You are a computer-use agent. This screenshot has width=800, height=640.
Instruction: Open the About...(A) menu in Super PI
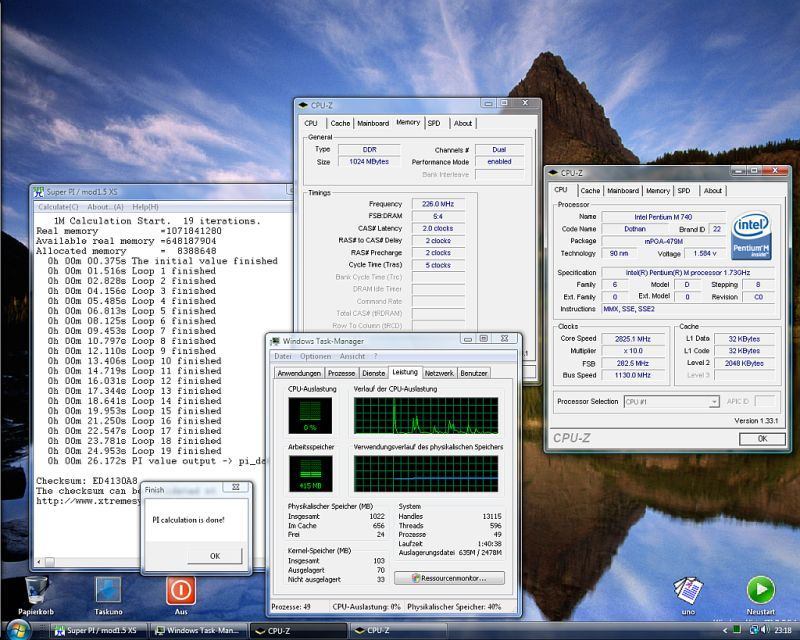coord(105,207)
